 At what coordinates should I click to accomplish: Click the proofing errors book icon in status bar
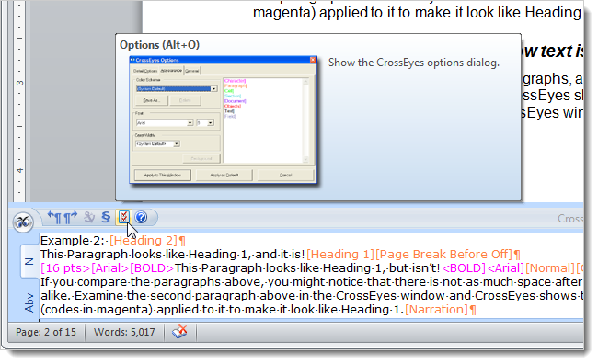(179, 332)
